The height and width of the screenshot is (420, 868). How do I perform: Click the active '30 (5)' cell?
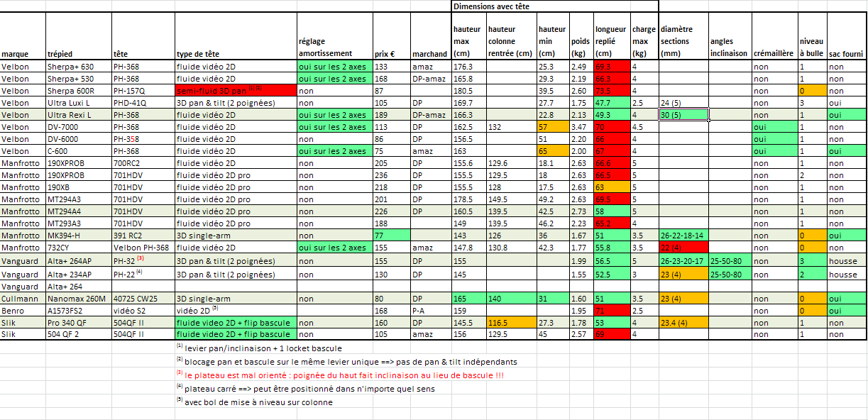pos(683,115)
